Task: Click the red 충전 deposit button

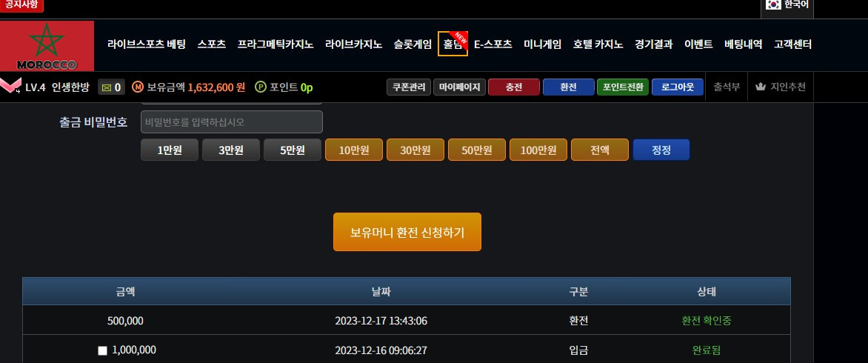Action: click(513, 87)
